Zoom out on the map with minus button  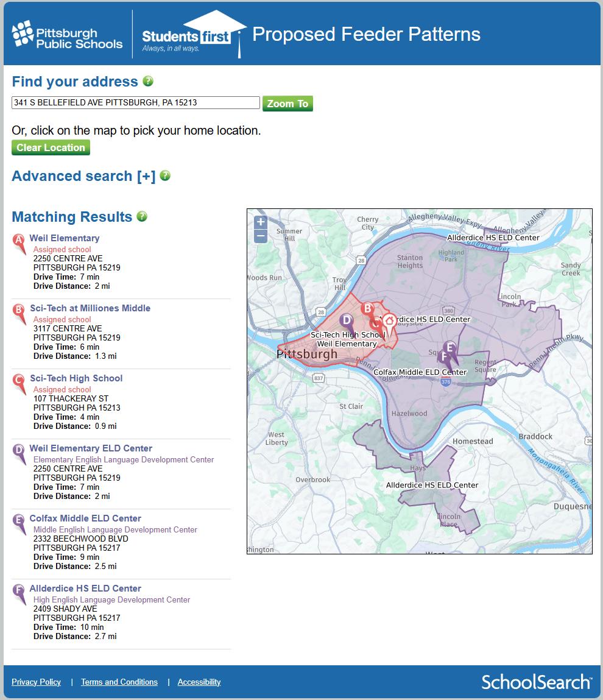click(261, 236)
